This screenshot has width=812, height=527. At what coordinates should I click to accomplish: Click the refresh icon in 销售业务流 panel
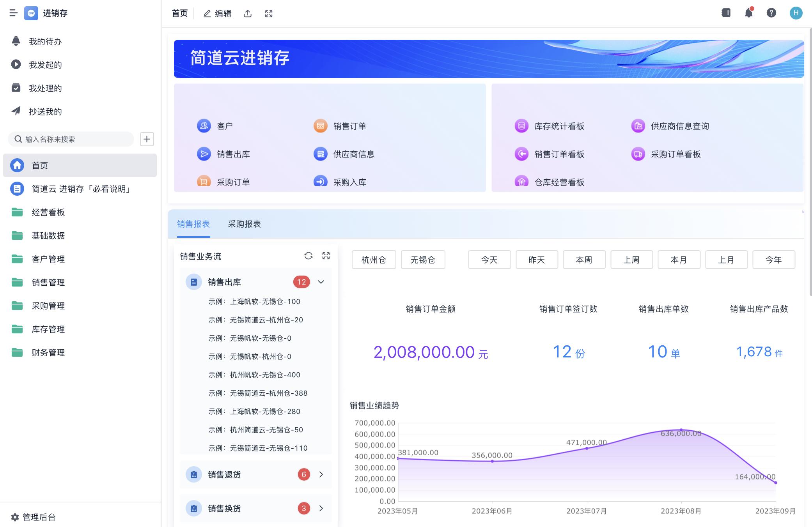(308, 256)
